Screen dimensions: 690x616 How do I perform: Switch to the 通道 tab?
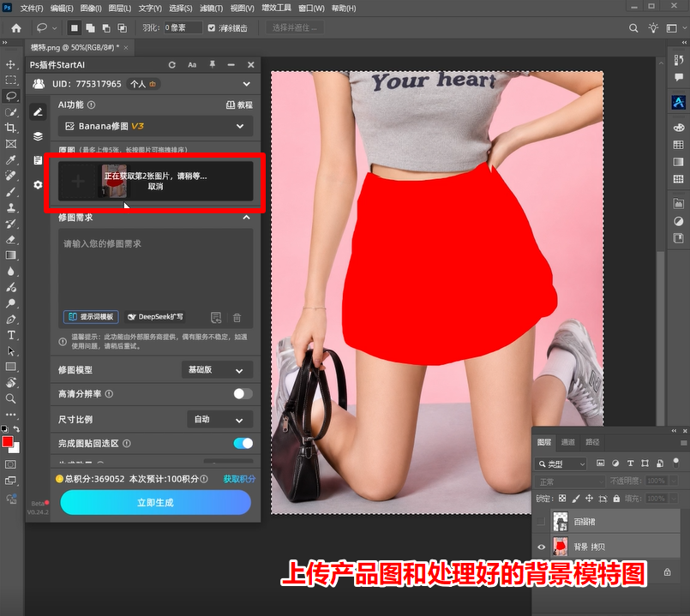[567, 442]
